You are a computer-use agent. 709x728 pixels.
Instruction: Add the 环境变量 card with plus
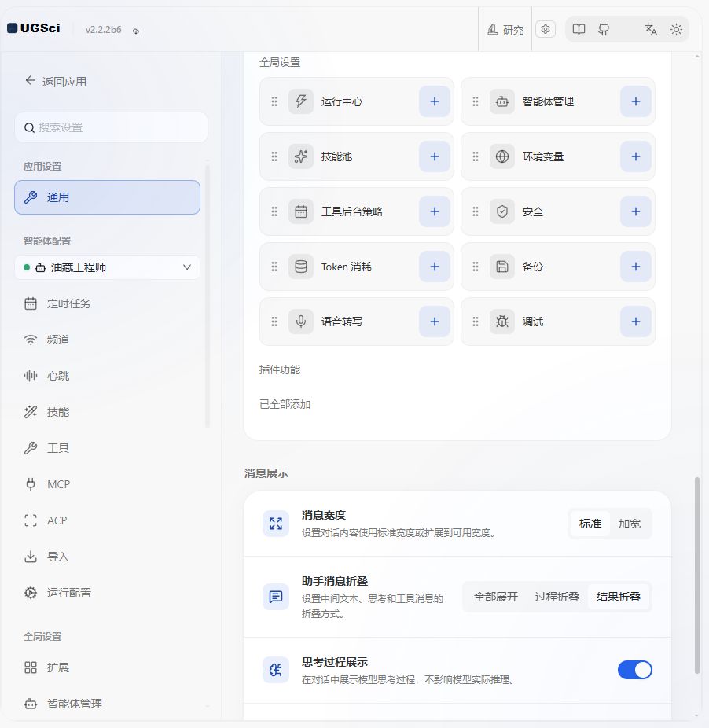point(636,156)
